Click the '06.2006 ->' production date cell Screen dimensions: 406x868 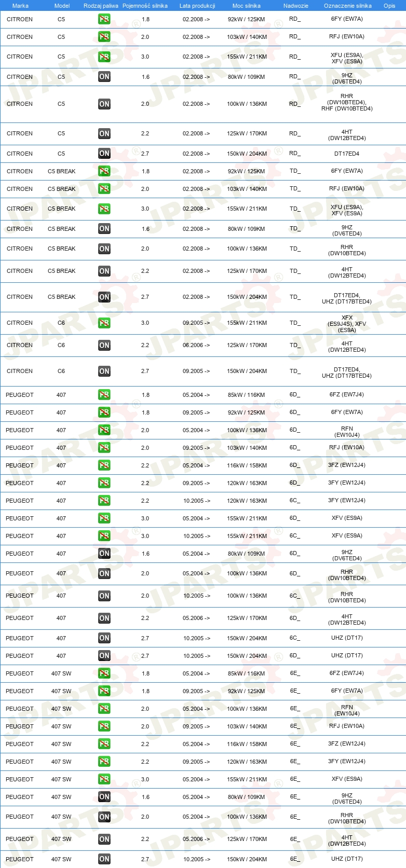click(196, 345)
